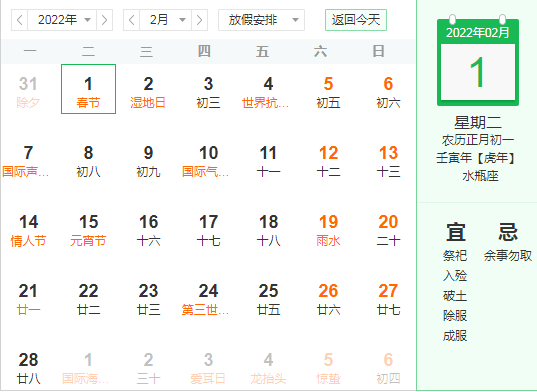Click 星期二 weekday label
Screen dimensions: 537x392
478,122
